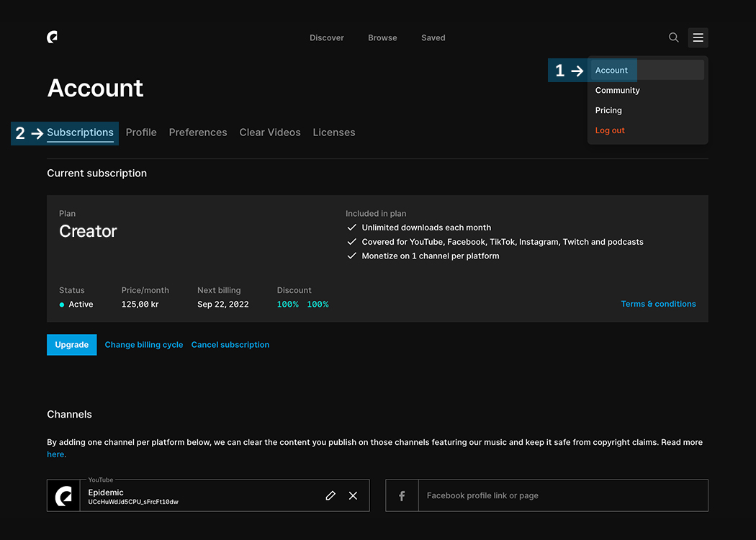Select Account in the dropdown menu
The height and width of the screenshot is (540, 756).
(612, 70)
